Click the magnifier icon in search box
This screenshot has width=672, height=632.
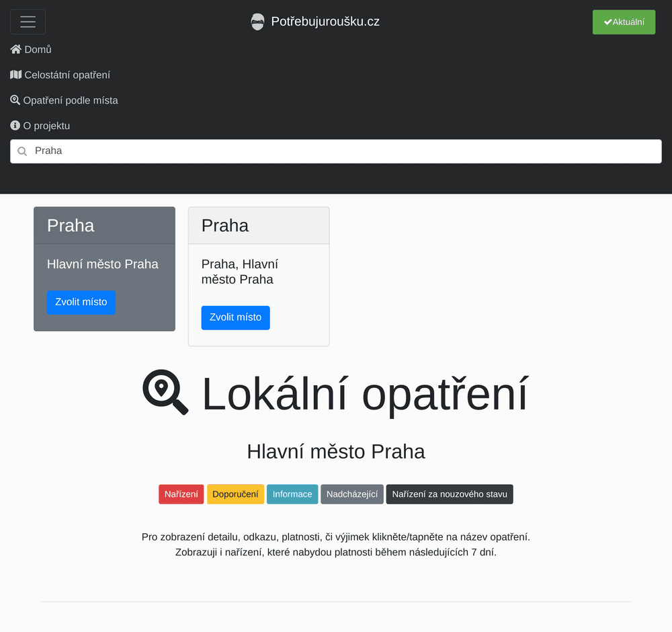(x=22, y=151)
